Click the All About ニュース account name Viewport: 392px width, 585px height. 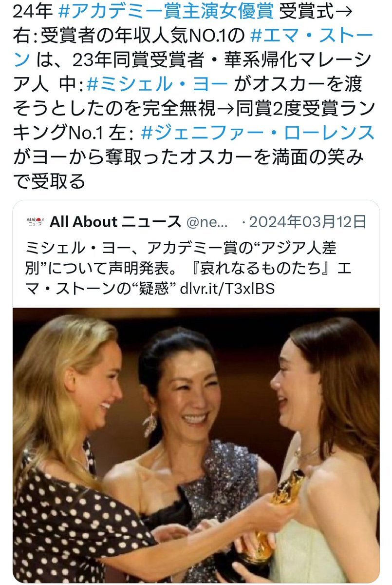click(116, 222)
